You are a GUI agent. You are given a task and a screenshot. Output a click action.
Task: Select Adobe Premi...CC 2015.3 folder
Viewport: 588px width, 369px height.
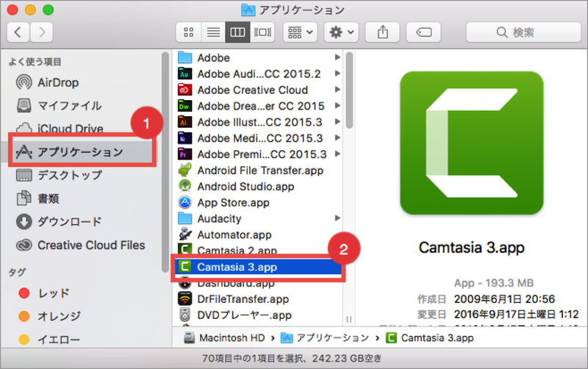pos(259,154)
